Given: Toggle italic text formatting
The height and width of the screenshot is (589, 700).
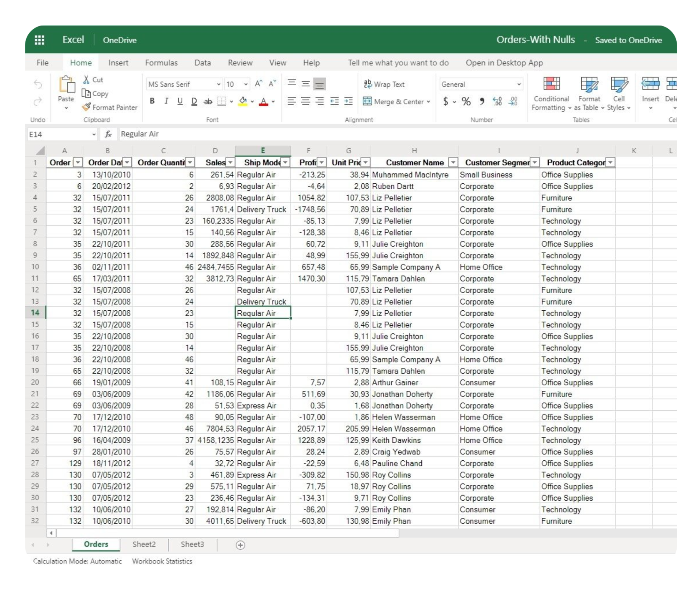Looking at the screenshot, I should [166, 101].
